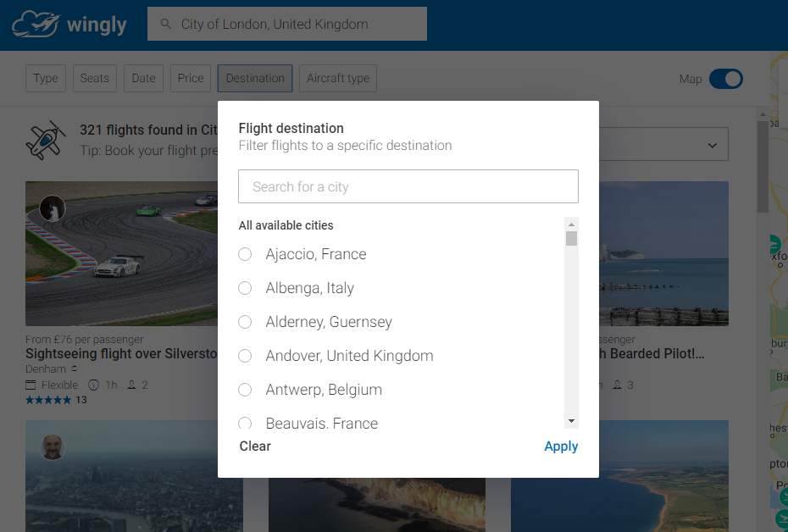Select the Alderney, Guernsey radio button
788x532 pixels.
245,322
